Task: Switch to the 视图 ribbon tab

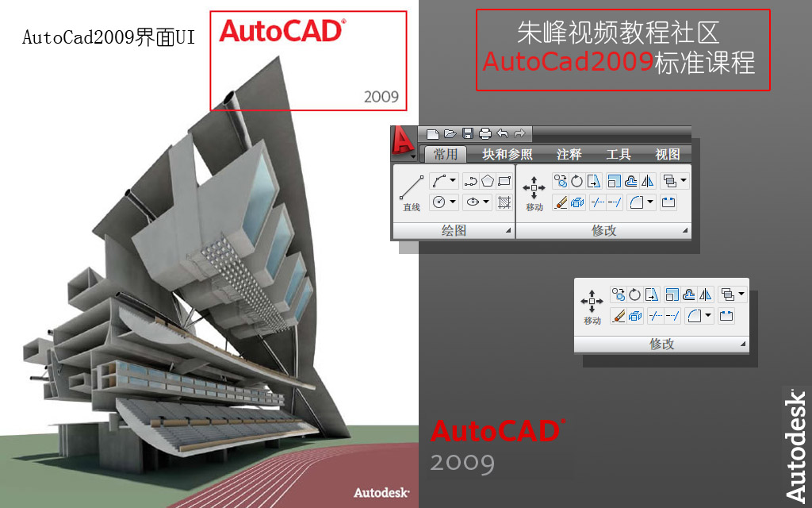Action: (668, 154)
